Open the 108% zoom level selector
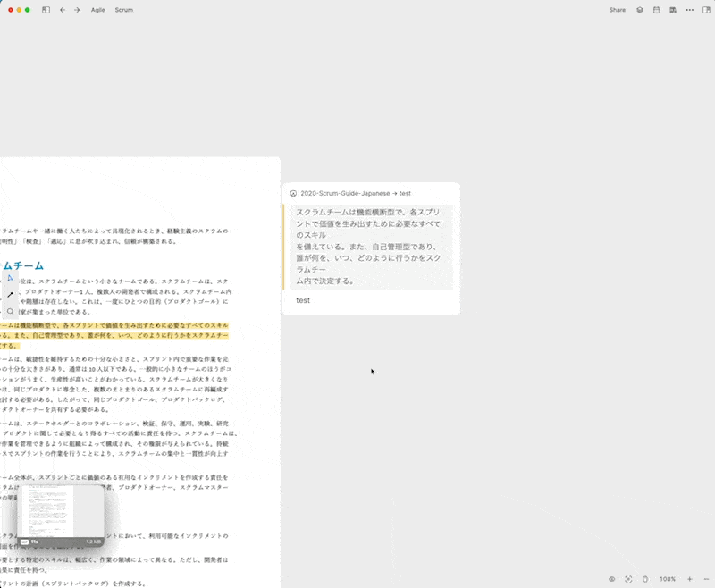 (669, 579)
